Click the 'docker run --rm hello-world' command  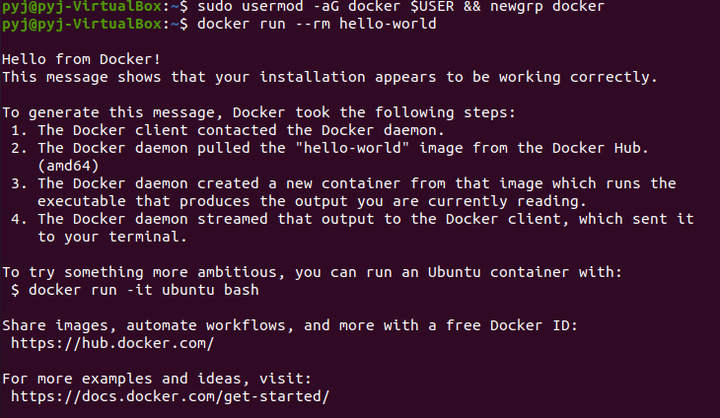point(317,24)
